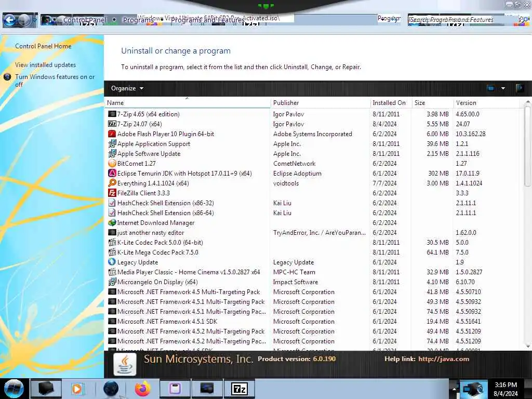The height and width of the screenshot is (399, 532).
Task: Click the Everything magnifier icon
Action: click(112, 183)
